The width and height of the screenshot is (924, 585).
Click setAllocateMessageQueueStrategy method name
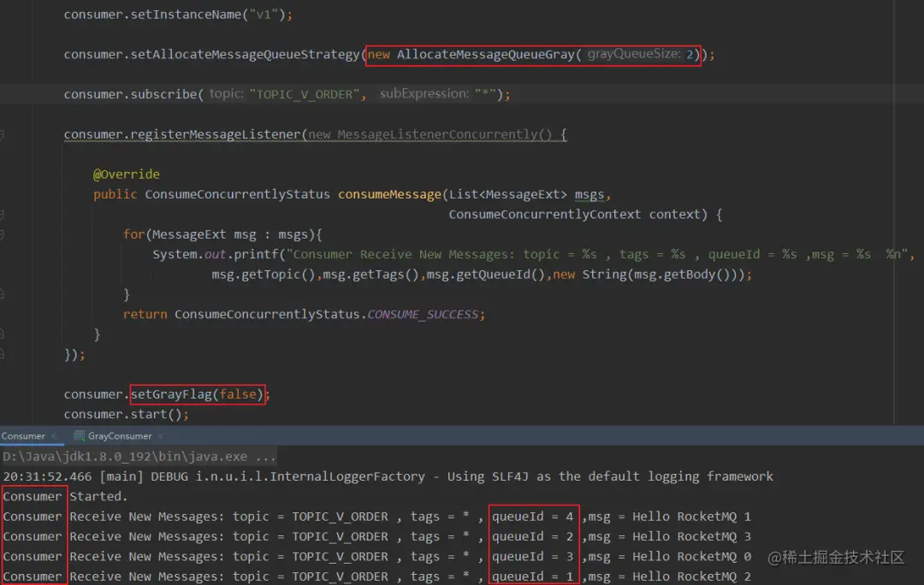coord(245,54)
